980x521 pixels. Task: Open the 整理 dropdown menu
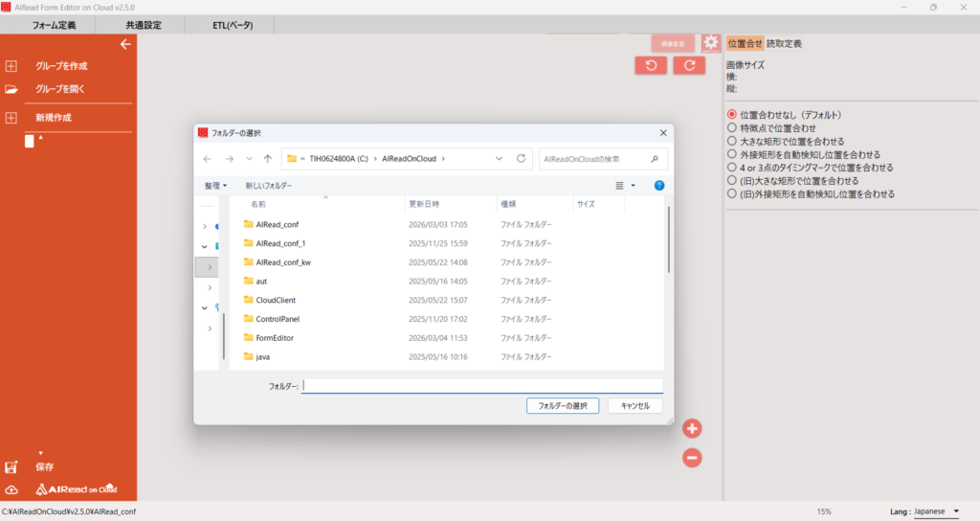(215, 186)
